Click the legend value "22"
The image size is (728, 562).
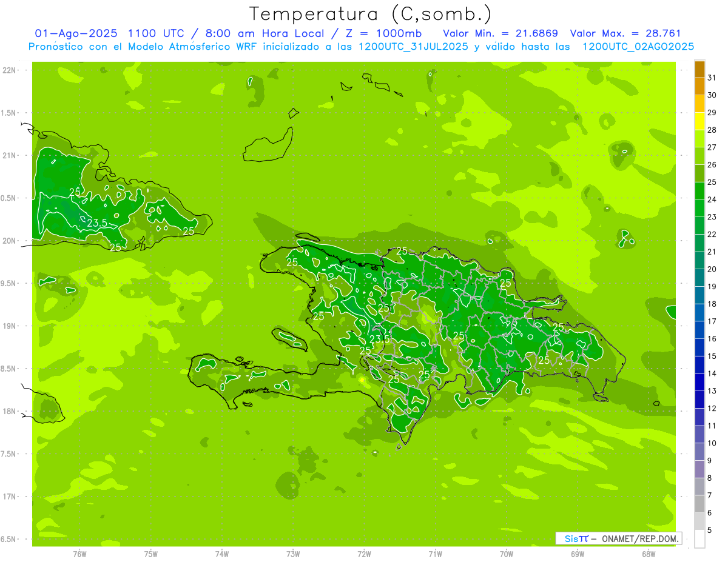click(712, 234)
